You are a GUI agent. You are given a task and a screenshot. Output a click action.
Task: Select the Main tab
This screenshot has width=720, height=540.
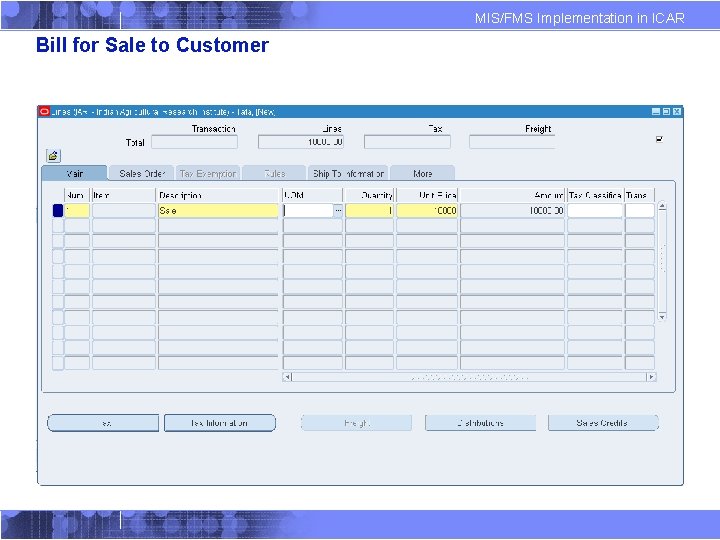tap(74, 174)
